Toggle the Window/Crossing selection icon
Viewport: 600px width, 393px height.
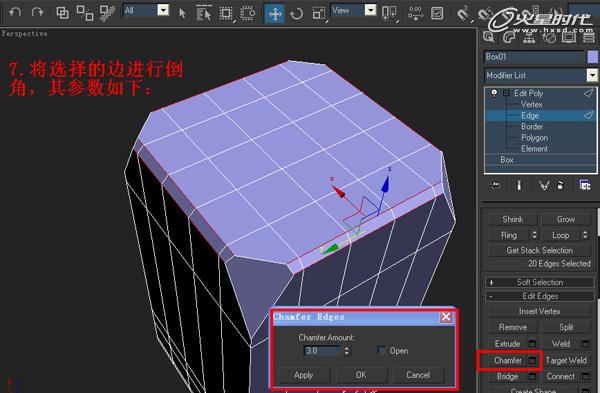pos(248,13)
